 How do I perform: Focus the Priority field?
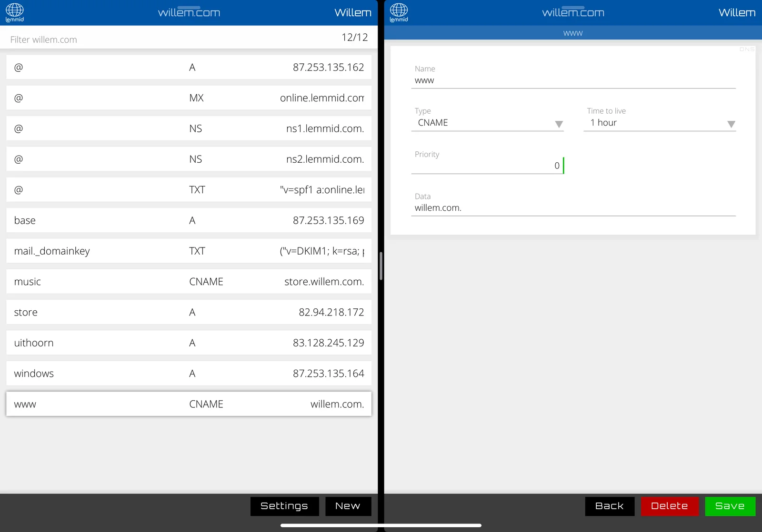coord(488,166)
